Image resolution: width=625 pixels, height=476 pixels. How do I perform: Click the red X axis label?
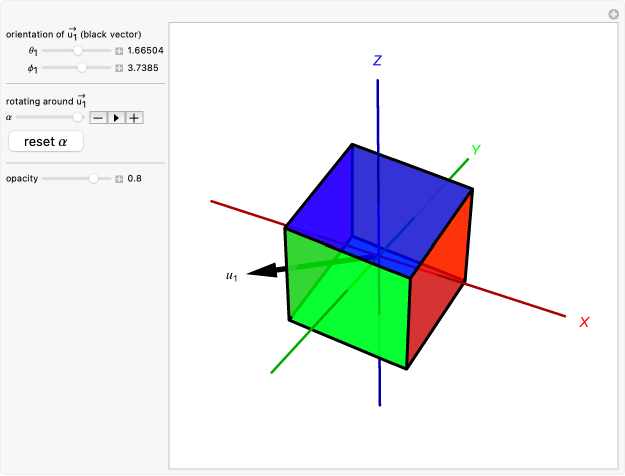[x=585, y=322]
